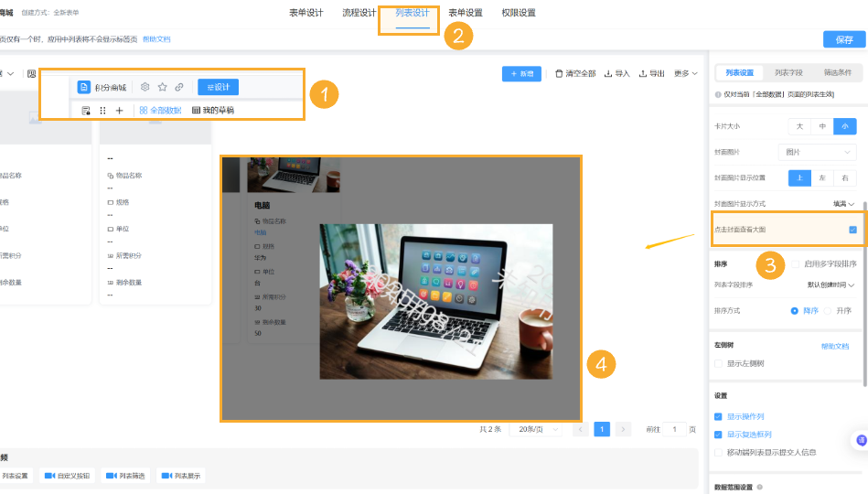Select the 我的草稿 view tab
868x494 pixels.
pos(213,110)
